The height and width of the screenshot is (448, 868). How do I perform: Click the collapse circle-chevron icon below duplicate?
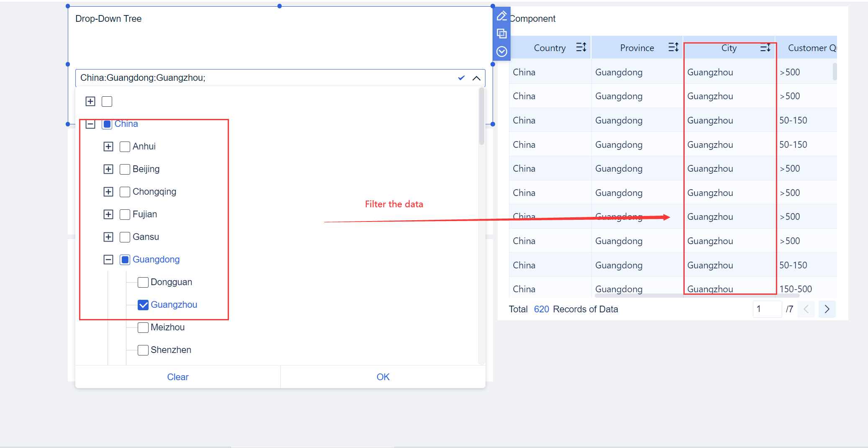click(x=502, y=51)
